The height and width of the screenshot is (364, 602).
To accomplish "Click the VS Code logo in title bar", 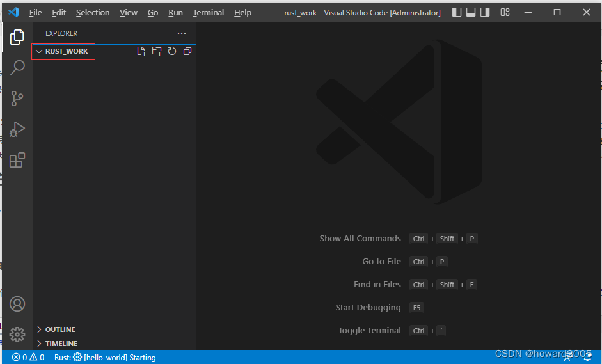I will pos(13,12).
